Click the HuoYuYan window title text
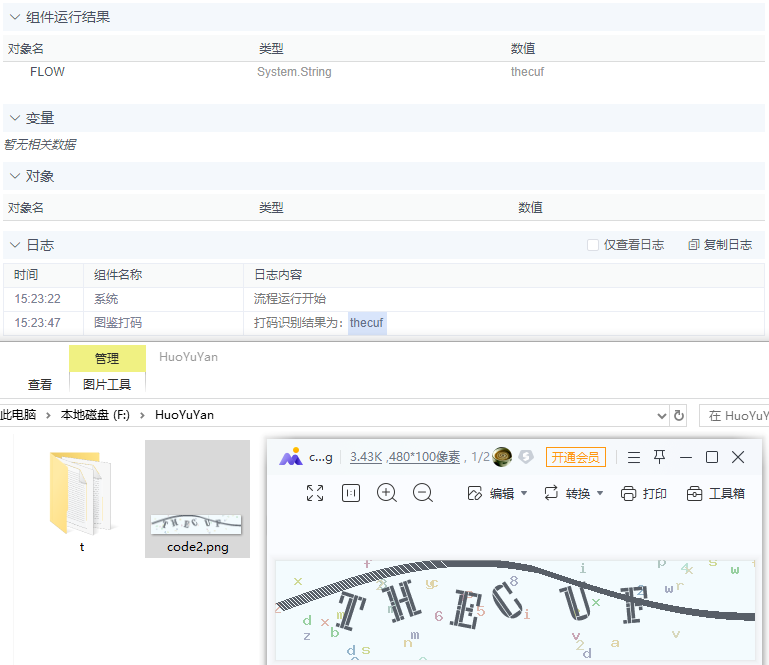 tap(188, 357)
